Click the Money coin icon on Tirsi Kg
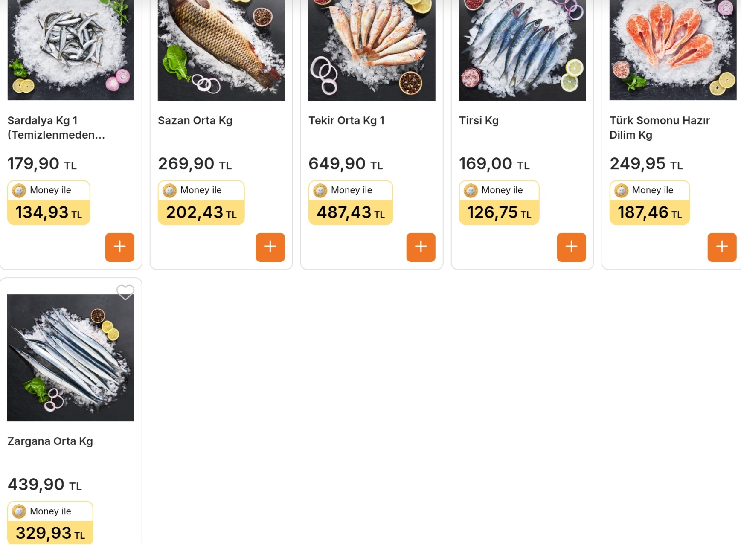Image resolution: width=741 pixels, height=560 pixels. (x=471, y=190)
